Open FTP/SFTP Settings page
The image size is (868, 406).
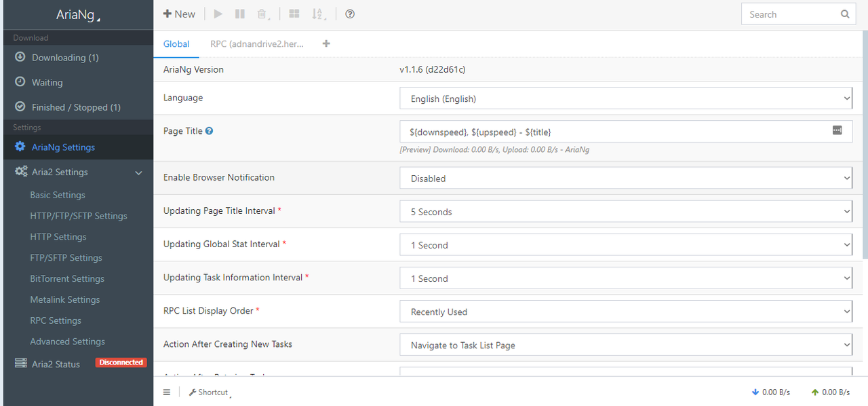[66, 258]
